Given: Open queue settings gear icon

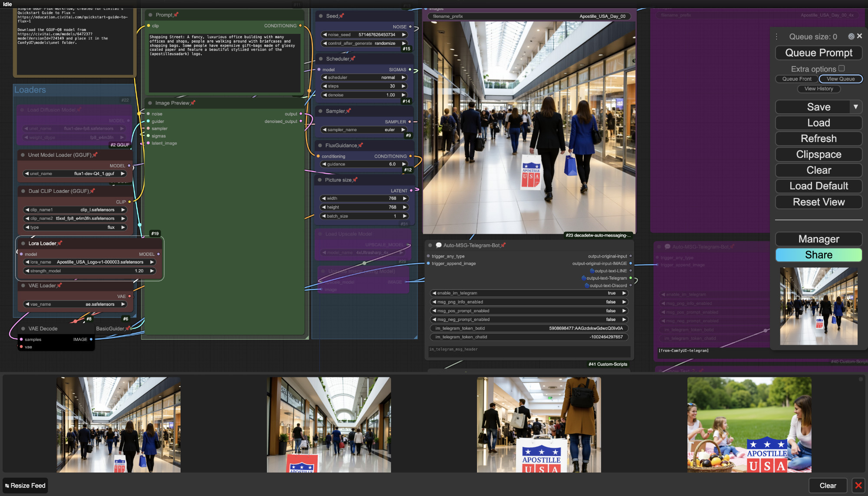Looking at the screenshot, I should coord(851,36).
